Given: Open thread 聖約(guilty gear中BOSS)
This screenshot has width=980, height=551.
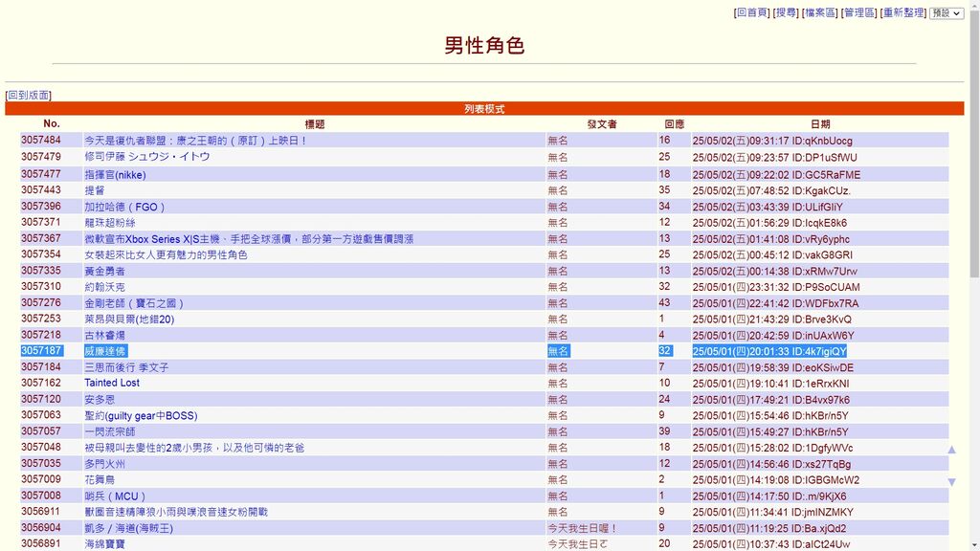Looking at the screenshot, I should click(x=141, y=416).
